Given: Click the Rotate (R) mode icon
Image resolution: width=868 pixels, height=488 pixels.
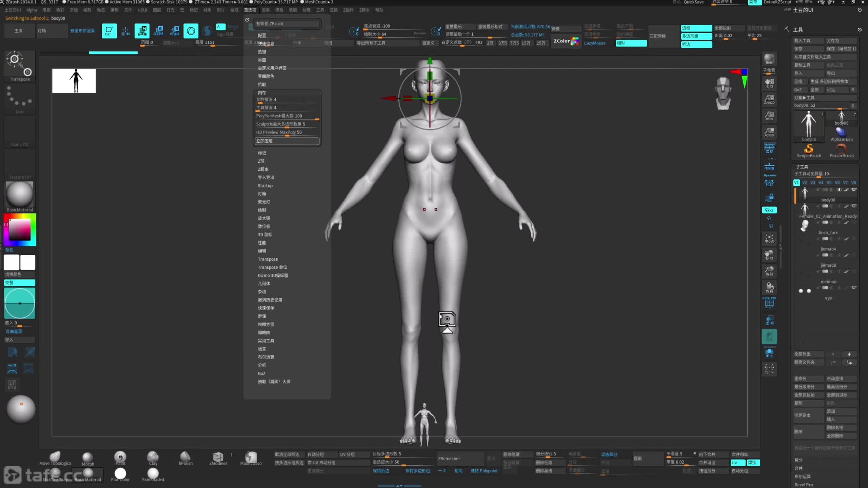Looking at the screenshot, I should pos(175,31).
